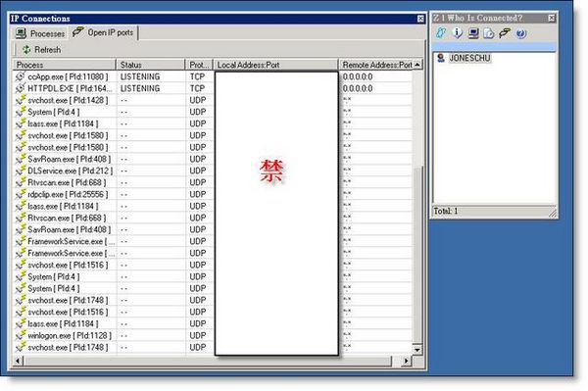Click LISTENING status in HTTPDL.EXE row
Image resolution: width=588 pixels, height=391 pixels.
pyautogui.click(x=140, y=88)
